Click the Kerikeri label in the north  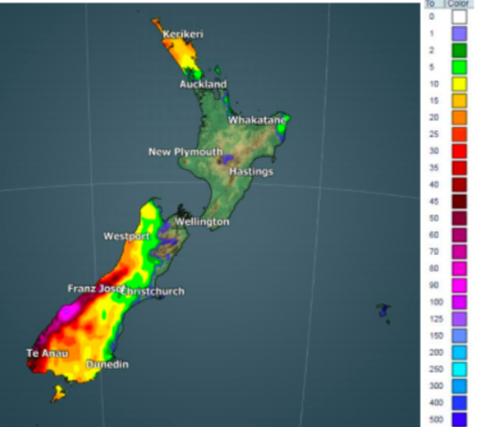click(183, 34)
